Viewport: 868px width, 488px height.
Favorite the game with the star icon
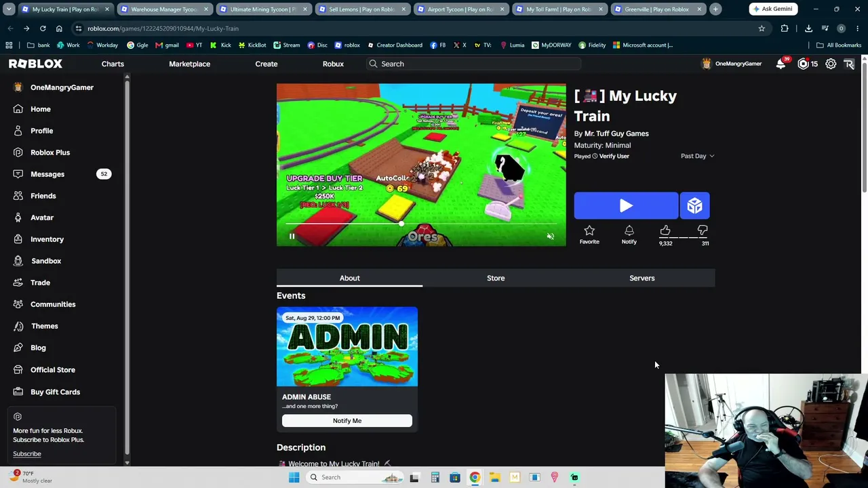[589, 231]
